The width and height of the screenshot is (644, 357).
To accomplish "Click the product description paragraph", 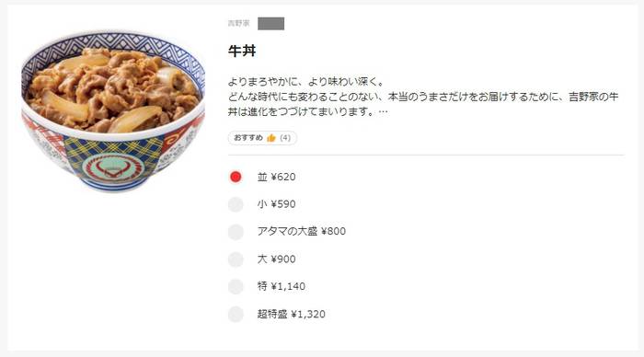I will pyautogui.click(x=423, y=97).
